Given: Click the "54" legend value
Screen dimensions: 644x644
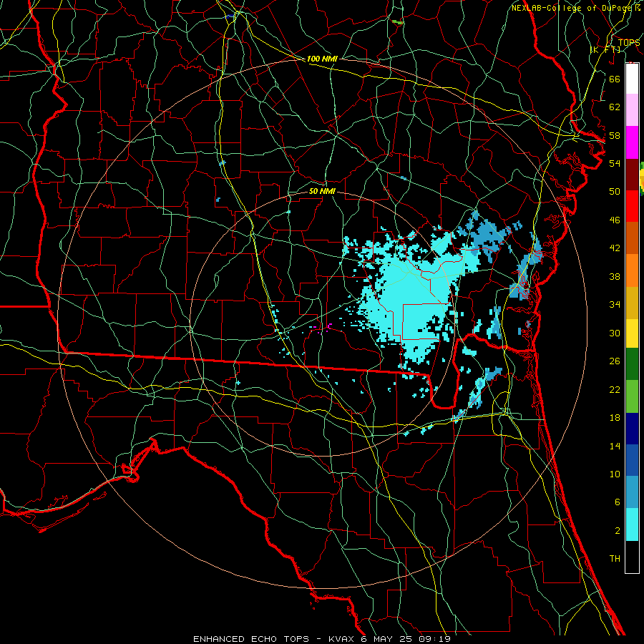Looking at the screenshot, I should point(615,163).
